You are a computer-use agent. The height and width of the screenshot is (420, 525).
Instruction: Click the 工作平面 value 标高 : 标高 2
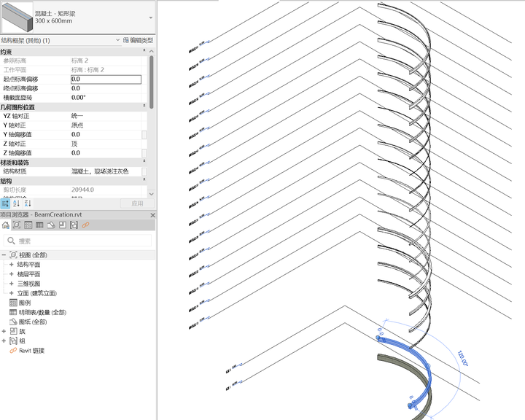(x=87, y=70)
